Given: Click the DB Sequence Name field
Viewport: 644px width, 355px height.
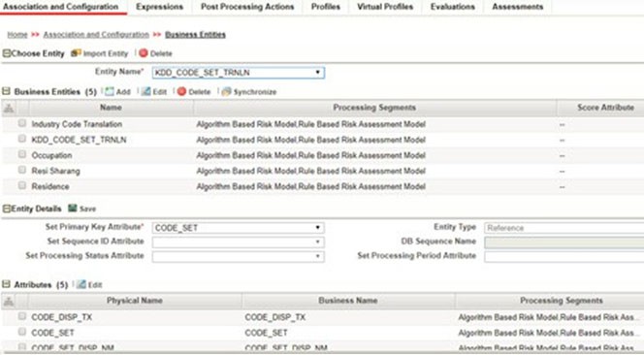Looking at the screenshot, I should point(563,242).
